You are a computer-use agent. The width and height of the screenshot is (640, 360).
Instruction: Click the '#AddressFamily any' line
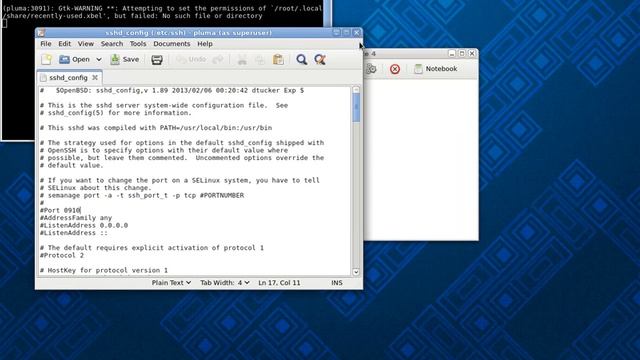(76, 218)
